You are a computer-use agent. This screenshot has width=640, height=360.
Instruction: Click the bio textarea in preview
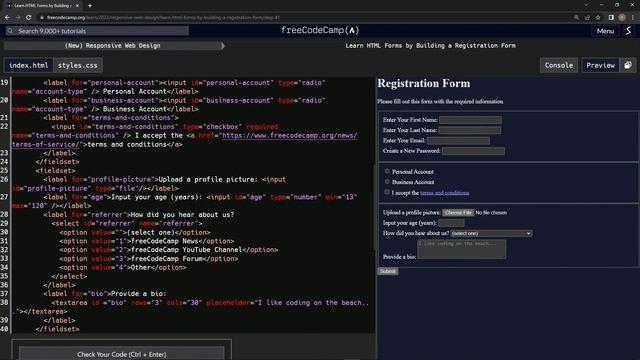(x=461, y=249)
